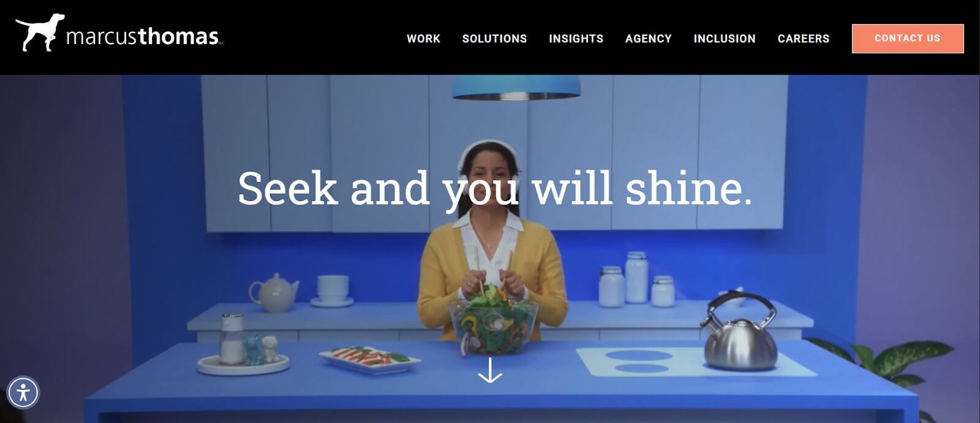Open the accessibility options widget
Viewport: 980px width, 423px height.
pyautogui.click(x=23, y=392)
